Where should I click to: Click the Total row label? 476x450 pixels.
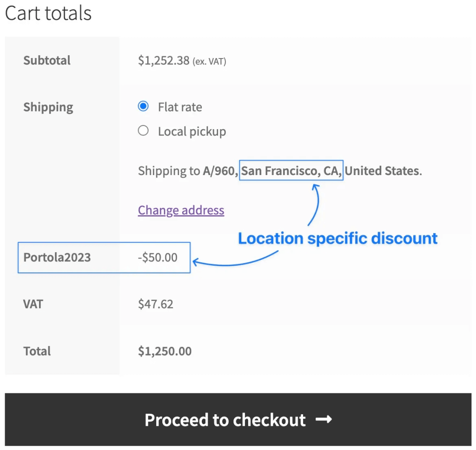pyautogui.click(x=37, y=351)
